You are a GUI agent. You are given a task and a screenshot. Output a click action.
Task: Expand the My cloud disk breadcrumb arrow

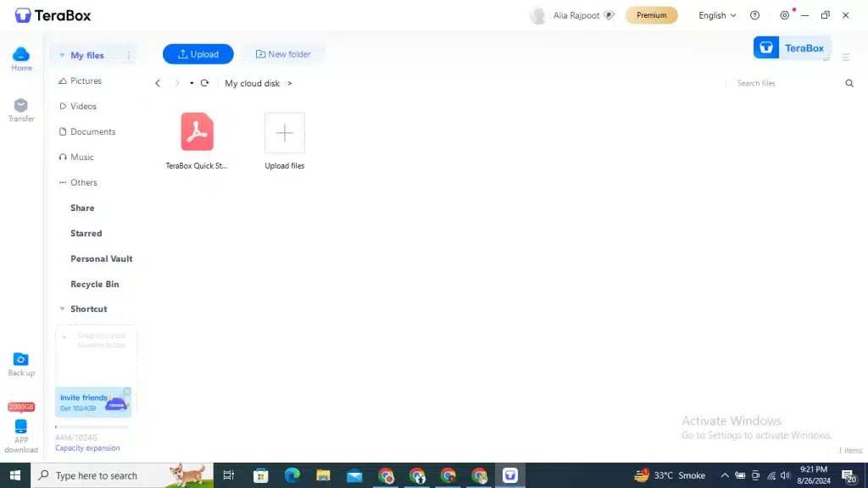click(291, 83)
